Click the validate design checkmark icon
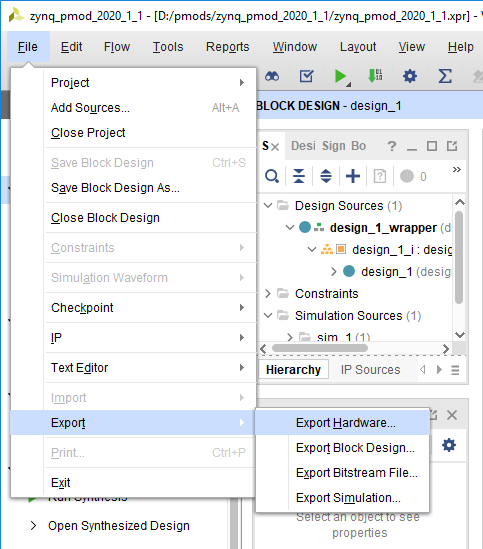Image resolution: width=483 pixels, height=549 pixels. 306,76
